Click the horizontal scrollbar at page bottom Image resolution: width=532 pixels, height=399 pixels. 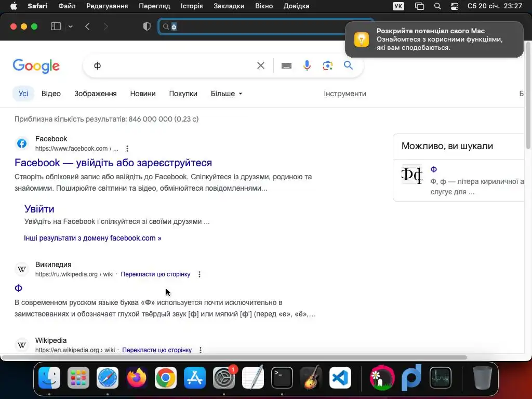(234, 357)
